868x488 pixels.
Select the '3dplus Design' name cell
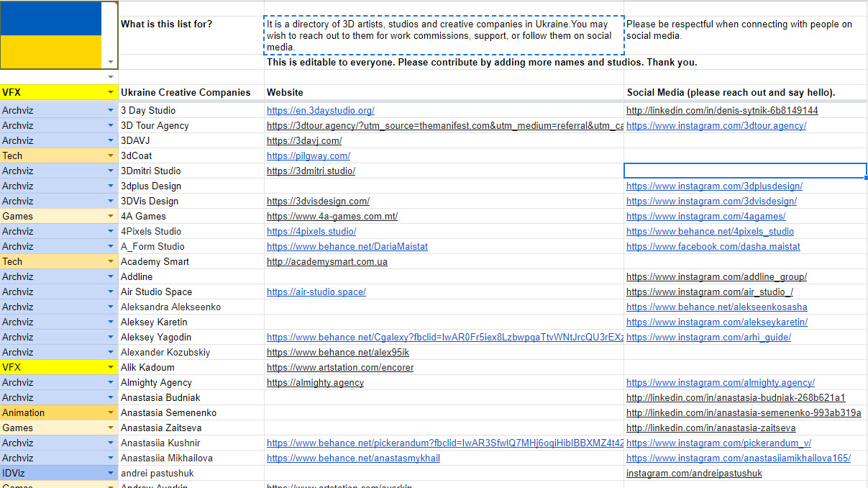tap(191, 186)
